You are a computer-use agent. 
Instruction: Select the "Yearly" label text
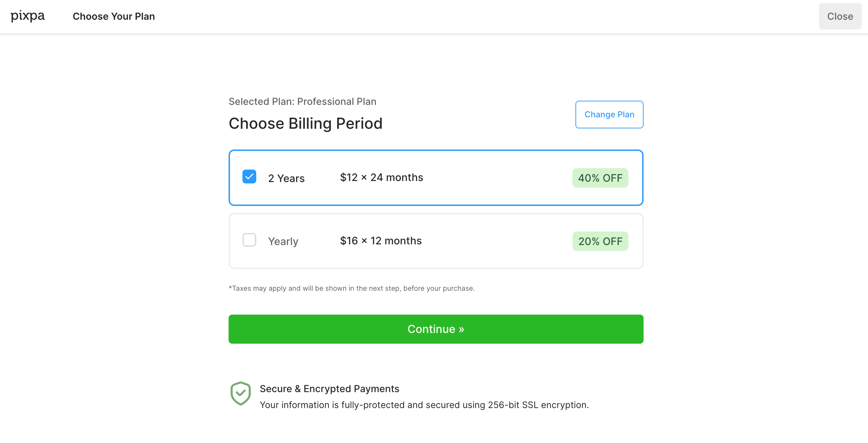[283, 241]
